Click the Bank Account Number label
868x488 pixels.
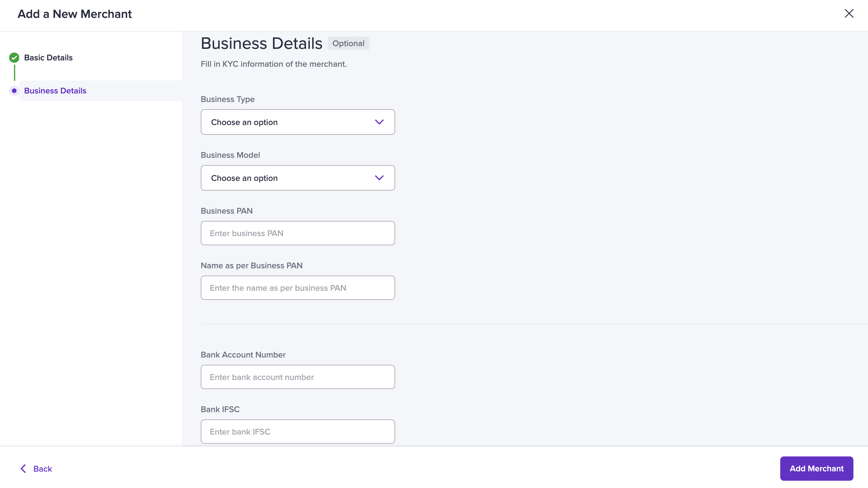tap(243, 355)
